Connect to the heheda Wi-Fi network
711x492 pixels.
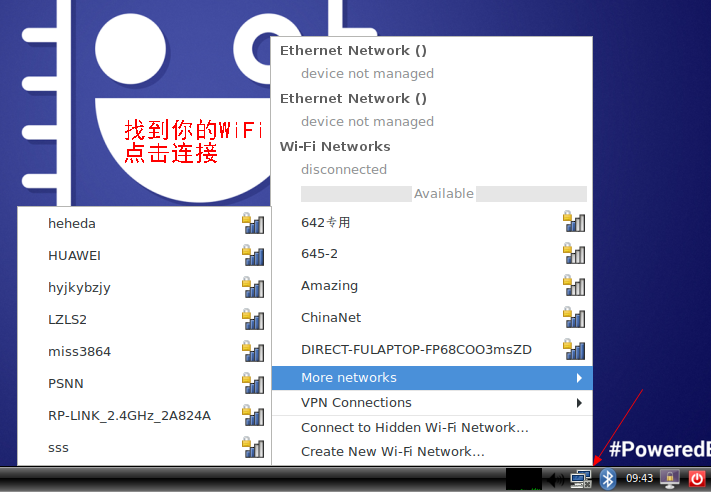coord(144,224)
